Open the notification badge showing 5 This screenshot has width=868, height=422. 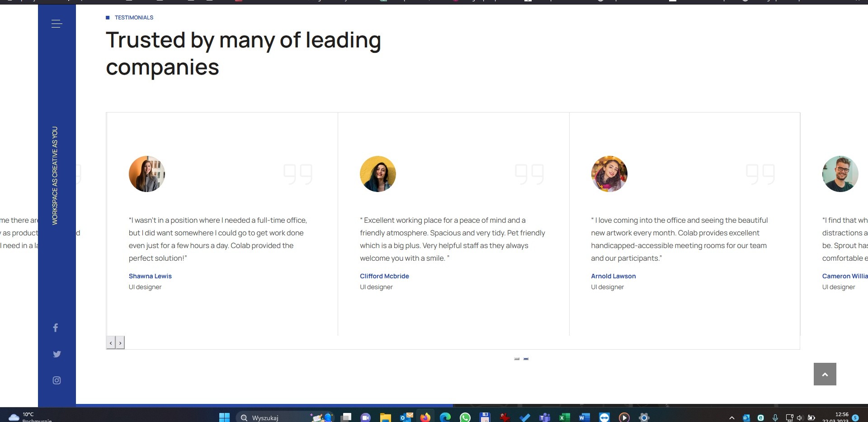point(855,418)
